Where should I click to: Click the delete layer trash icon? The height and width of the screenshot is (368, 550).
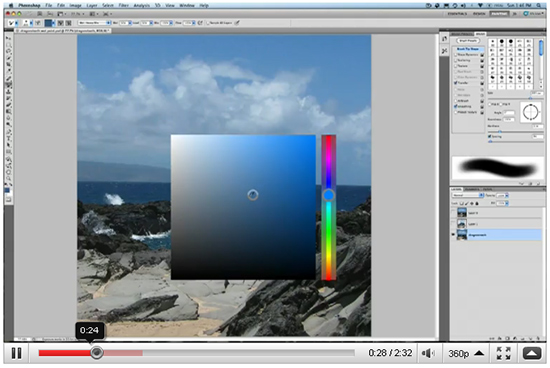point(537,338)
